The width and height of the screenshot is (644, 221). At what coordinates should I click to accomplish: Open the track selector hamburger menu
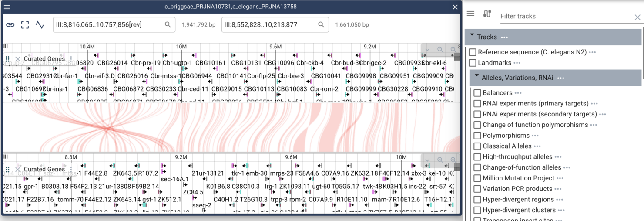pos(470,14)
